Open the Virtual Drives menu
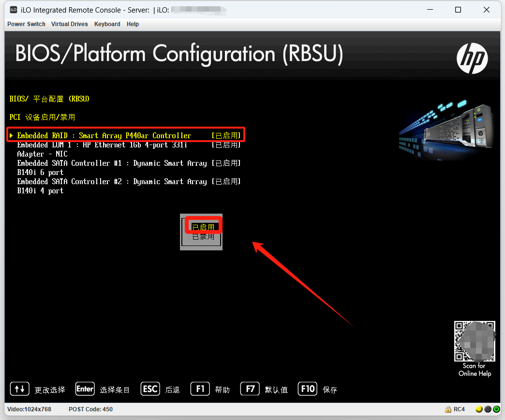The image size is (505, 420). (70, 24)
